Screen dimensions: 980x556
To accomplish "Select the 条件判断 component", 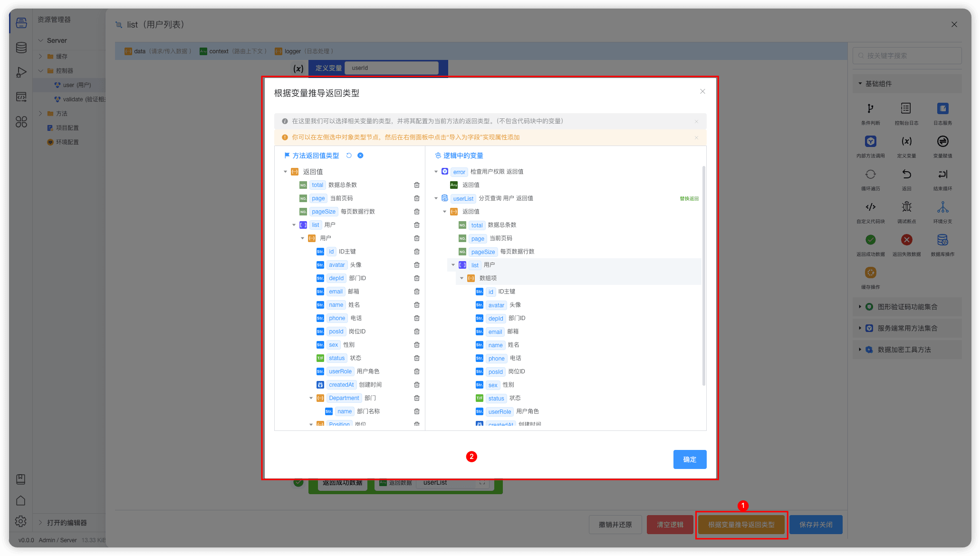I will [870, 114].
